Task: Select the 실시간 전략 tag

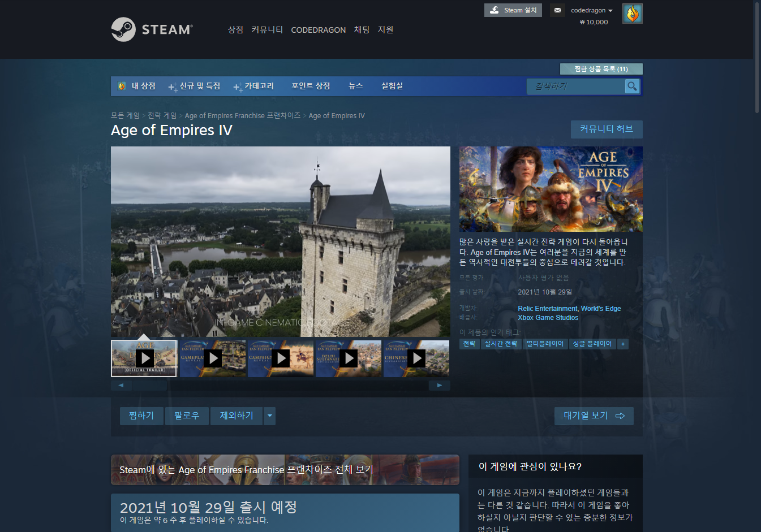Action: pos(501,344)
